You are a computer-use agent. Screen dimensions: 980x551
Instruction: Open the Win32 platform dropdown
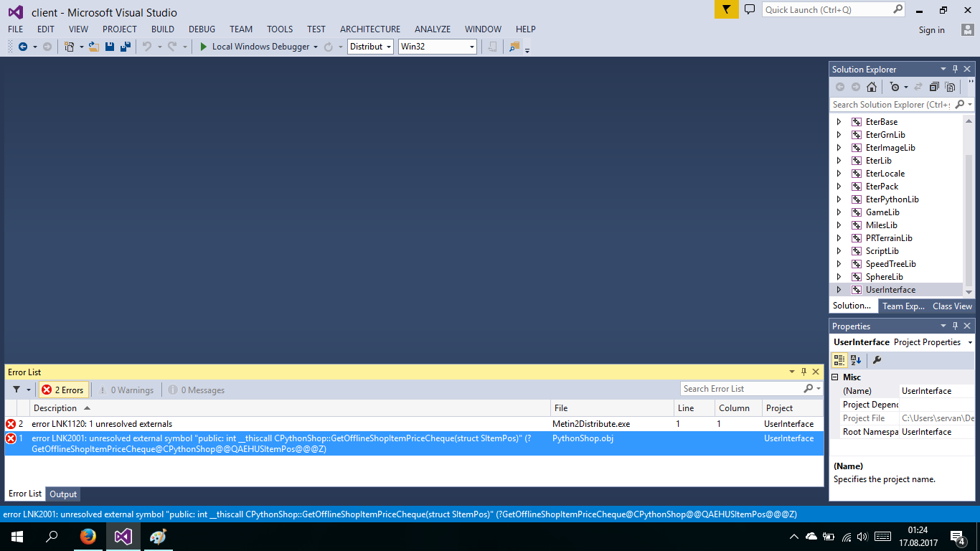pos(438,47)
